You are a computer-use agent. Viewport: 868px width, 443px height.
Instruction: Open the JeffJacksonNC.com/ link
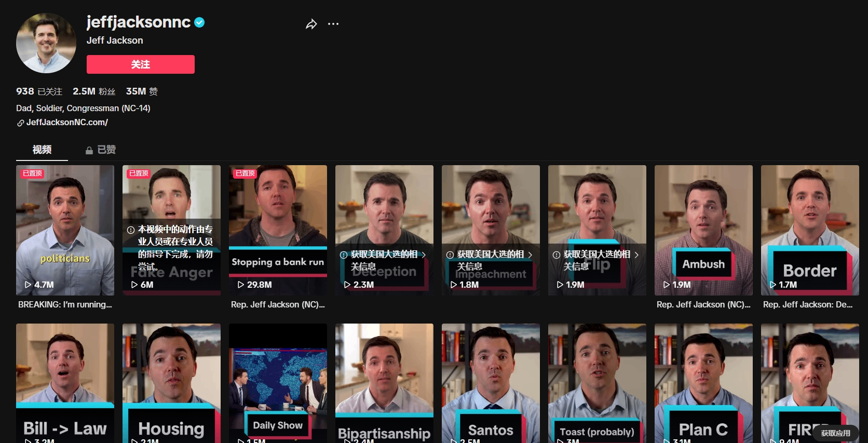click(67, 123)
